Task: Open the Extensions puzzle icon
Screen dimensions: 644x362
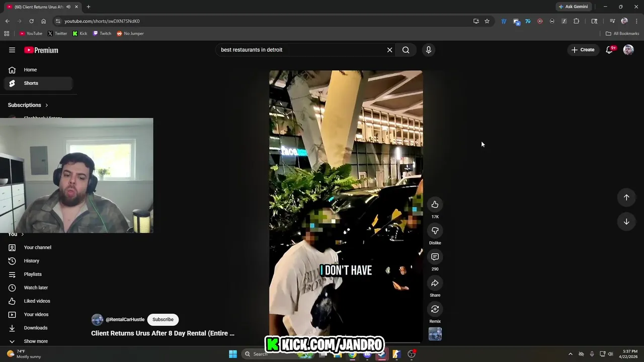Action: (576, 21)
